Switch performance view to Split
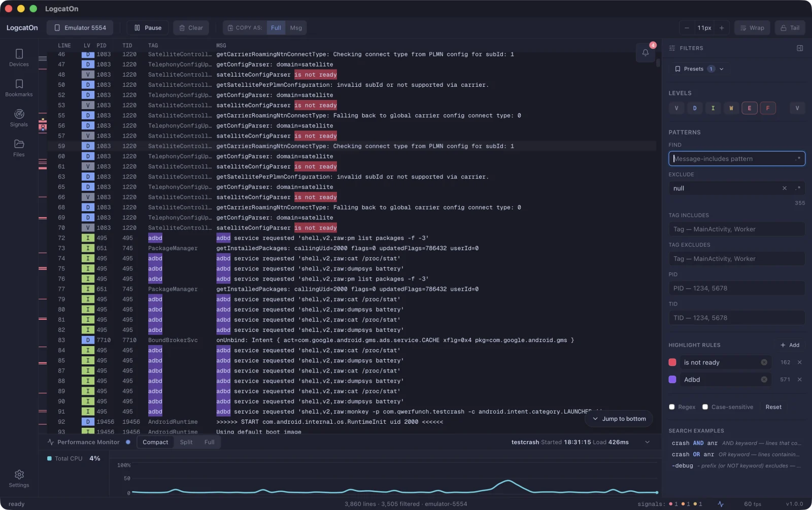Screen dimensions: 812x510 point(186,442)
